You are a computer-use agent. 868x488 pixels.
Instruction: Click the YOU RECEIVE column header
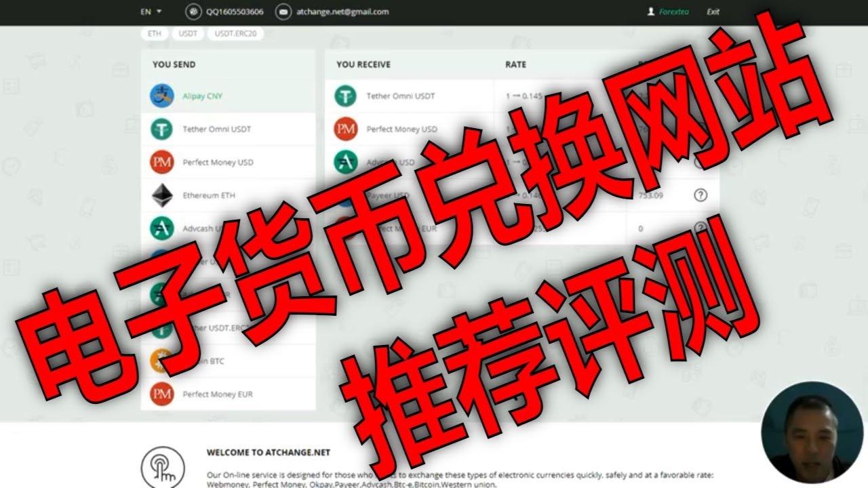click(x=363, y=64)
